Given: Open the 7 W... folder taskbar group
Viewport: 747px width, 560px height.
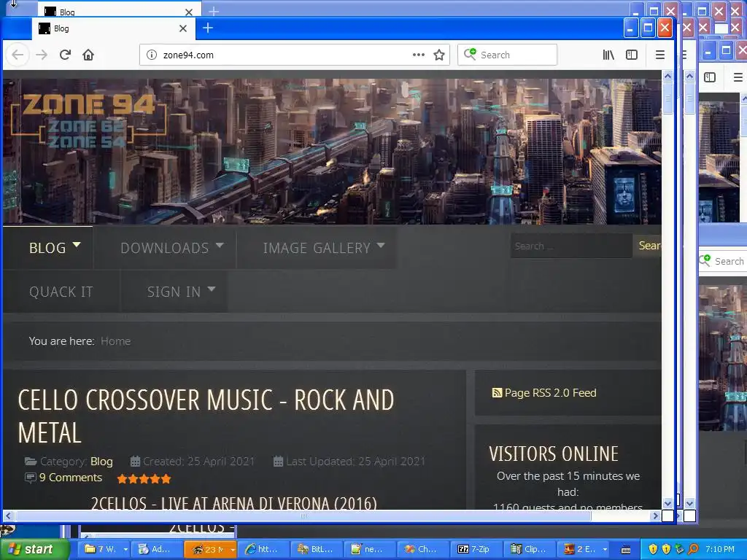Looking at the screenshot, I should coord(101,549).
